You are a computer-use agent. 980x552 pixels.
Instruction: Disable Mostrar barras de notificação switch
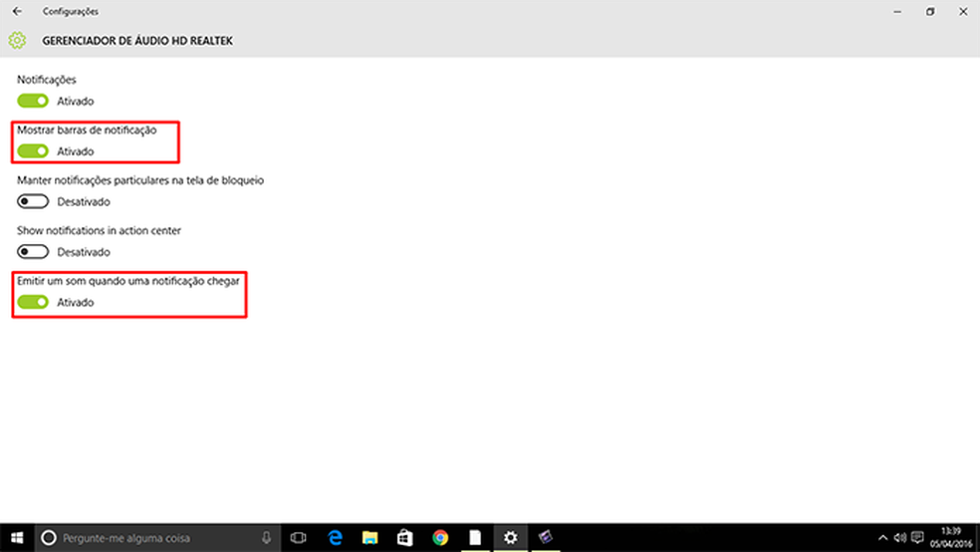click(33, 151)
